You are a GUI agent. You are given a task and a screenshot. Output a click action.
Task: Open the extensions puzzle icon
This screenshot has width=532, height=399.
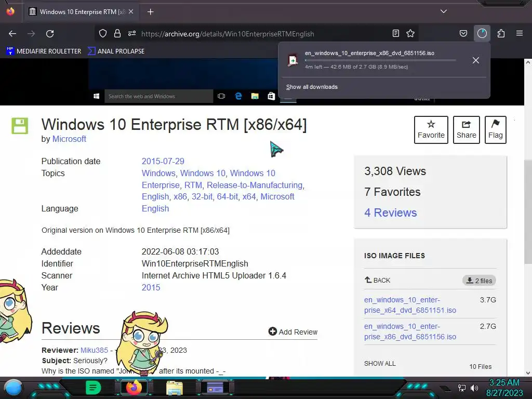501,33
